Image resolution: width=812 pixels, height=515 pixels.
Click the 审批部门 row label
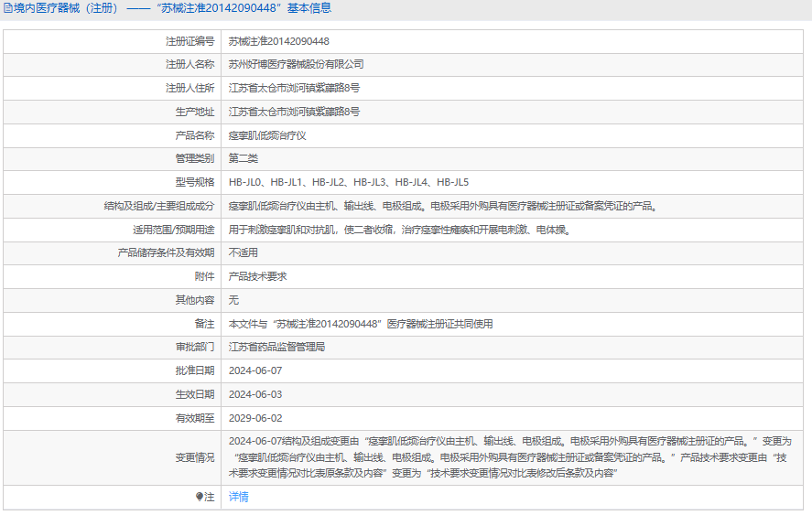click(195, 347)
